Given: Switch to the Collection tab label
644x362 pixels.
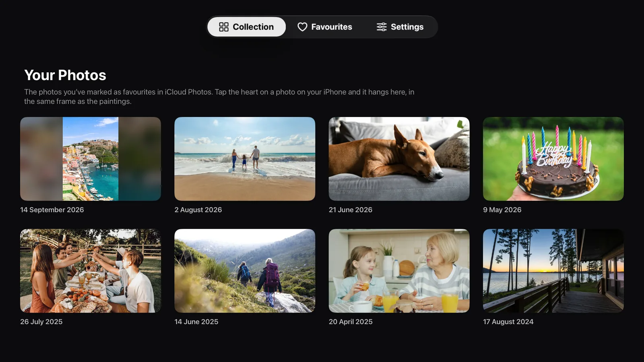Looking at the screenshot, I should click(253, 27).
